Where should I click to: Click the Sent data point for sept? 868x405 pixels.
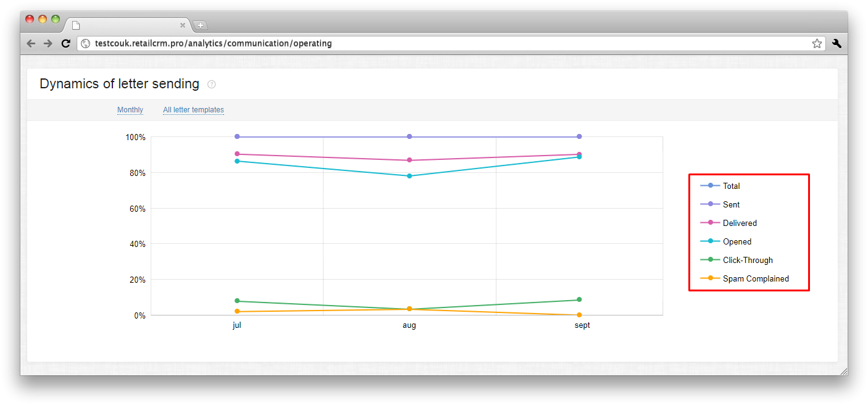579,136
